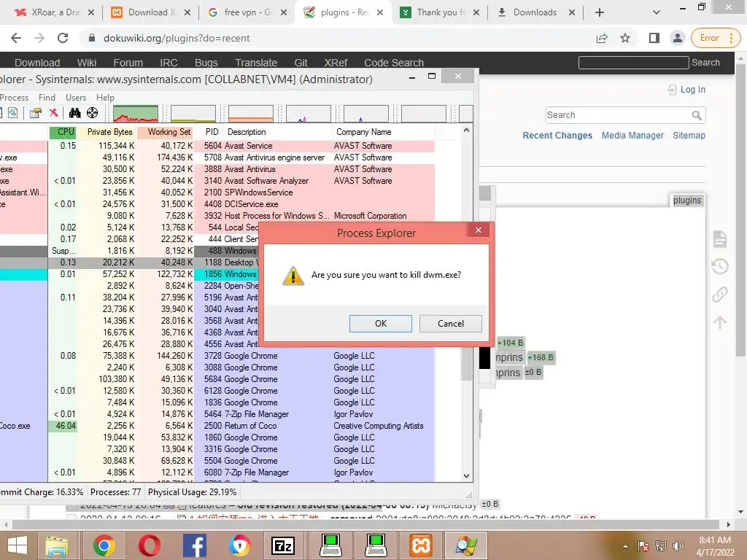The height and width of the screenshot is (560, 747).
Task: Open the Find menu in Process Explorer
Action: [47, 97]
